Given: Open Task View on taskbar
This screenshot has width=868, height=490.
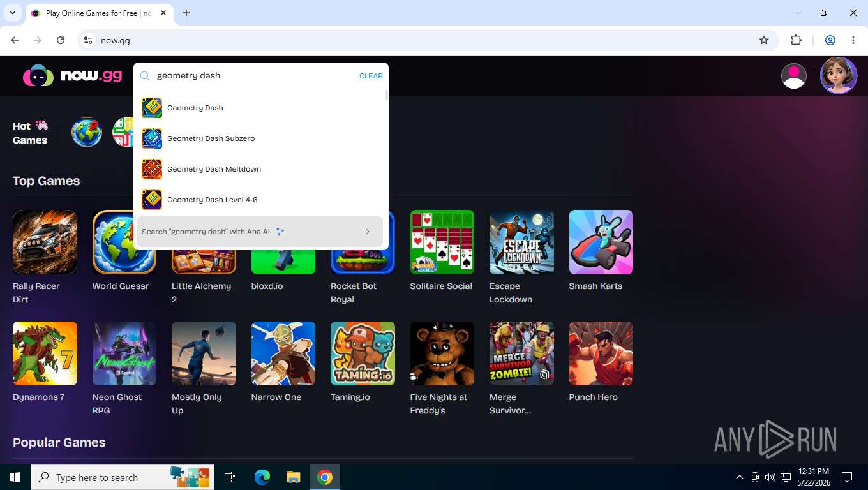Looking at the screenshot, I should pyautogui.click(x=230, y=477).
